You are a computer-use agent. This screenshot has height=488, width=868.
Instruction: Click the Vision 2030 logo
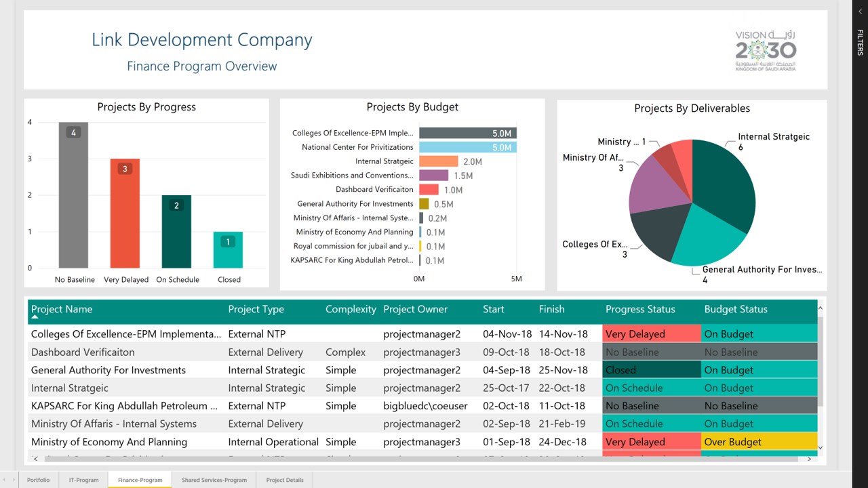pos(766,50)
